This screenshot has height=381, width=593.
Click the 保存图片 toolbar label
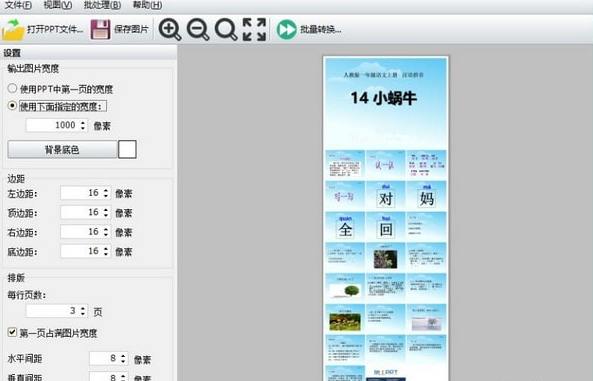click(x=131, y=29)
